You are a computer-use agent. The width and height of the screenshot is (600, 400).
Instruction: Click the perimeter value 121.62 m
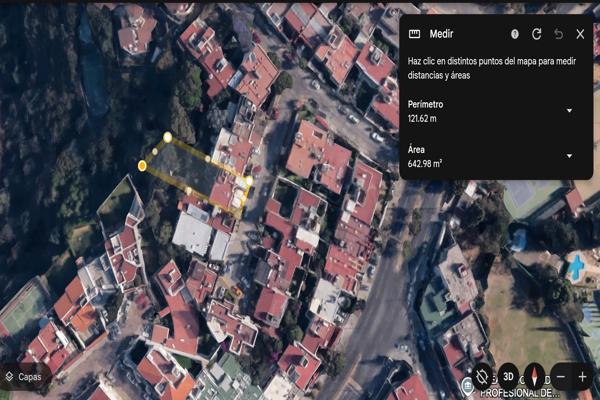coord(422,119)
